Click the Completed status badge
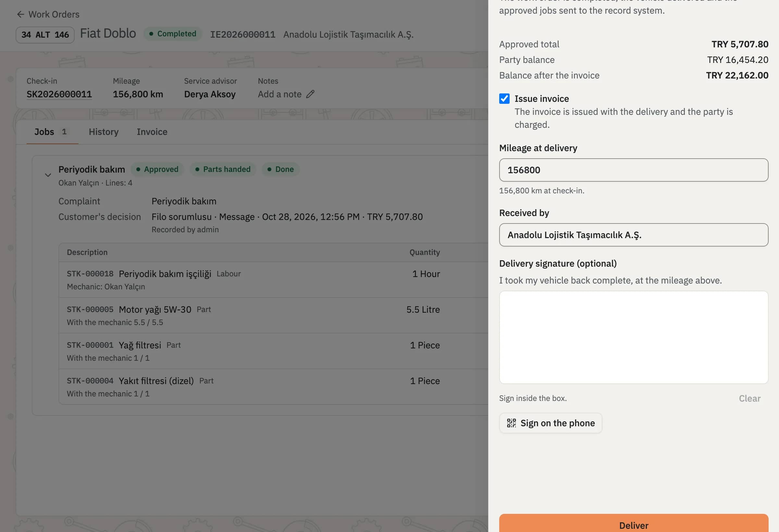This screenshot has width=779, height=532. (173, 34)
